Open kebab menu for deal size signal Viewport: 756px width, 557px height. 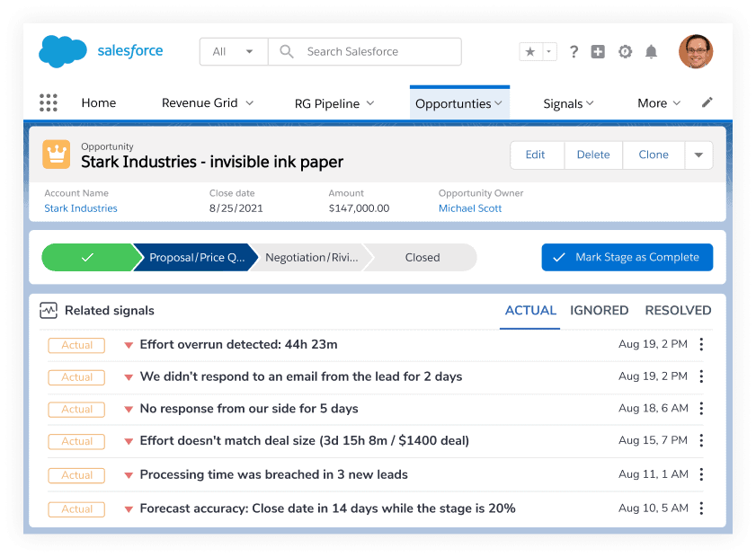(x=701, y=440)
